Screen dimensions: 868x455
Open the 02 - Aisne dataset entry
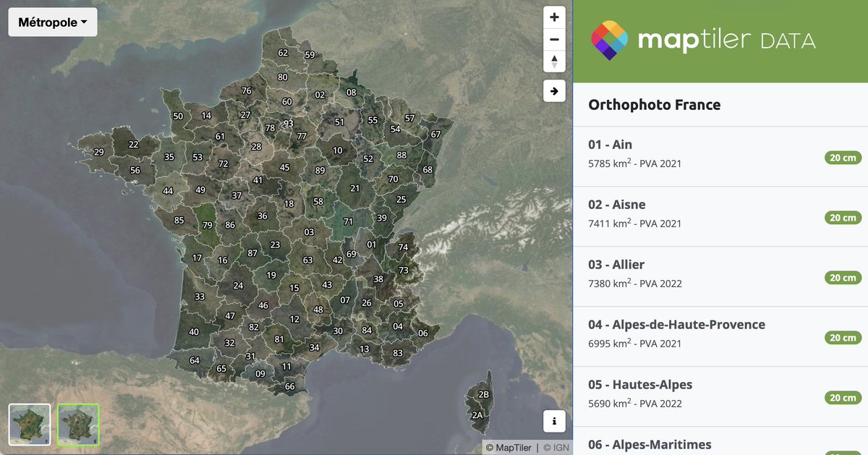[x=720, y=216]
